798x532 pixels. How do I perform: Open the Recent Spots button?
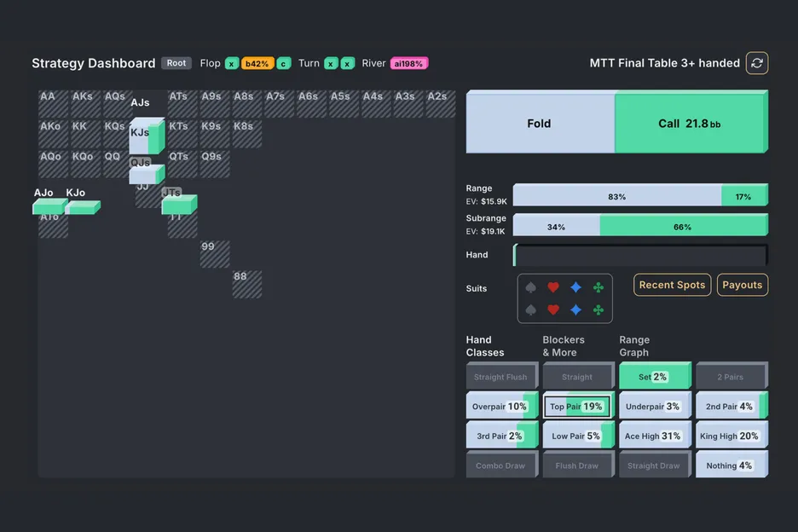coord(672,285)
